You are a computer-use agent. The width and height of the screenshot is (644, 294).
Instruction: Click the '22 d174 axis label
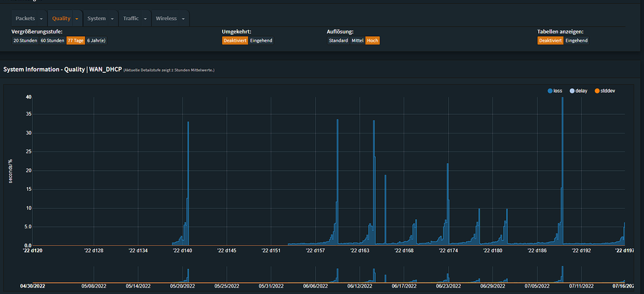448,250
